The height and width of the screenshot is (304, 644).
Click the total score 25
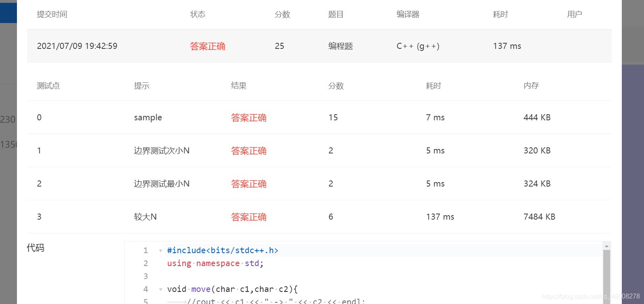(x=279, y=46)
